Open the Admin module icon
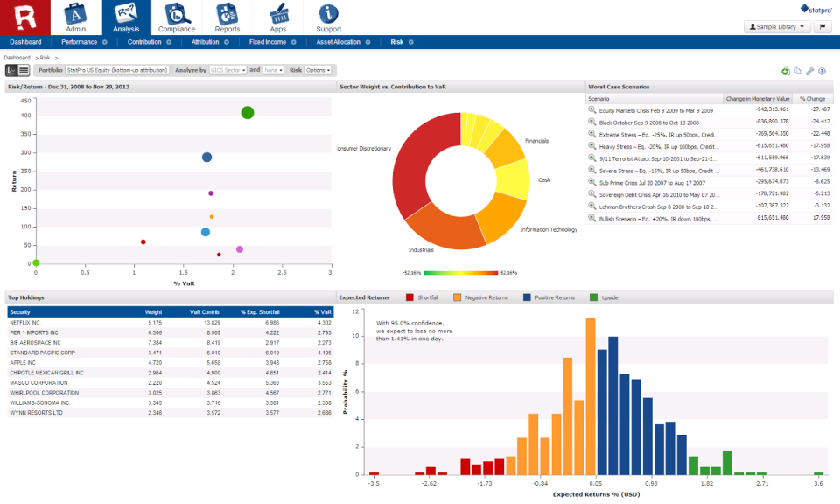The width and height of the screenshot is (840, 504). 73,12
